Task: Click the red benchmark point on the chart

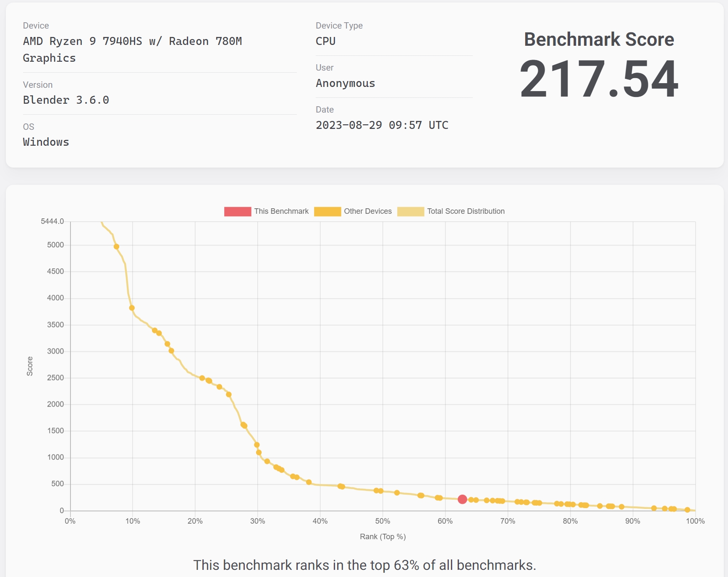Action: [462, 499]
